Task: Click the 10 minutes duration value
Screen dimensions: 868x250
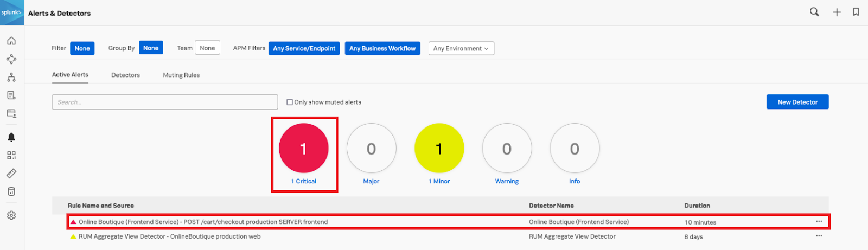Action: [700, 222]
